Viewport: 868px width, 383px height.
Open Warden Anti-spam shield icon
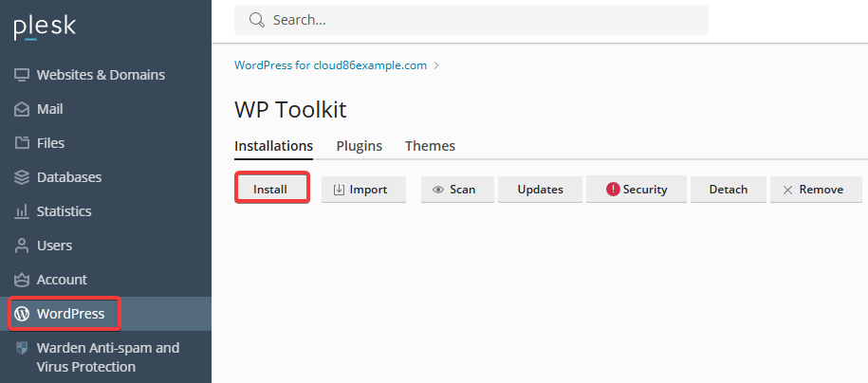22,348
